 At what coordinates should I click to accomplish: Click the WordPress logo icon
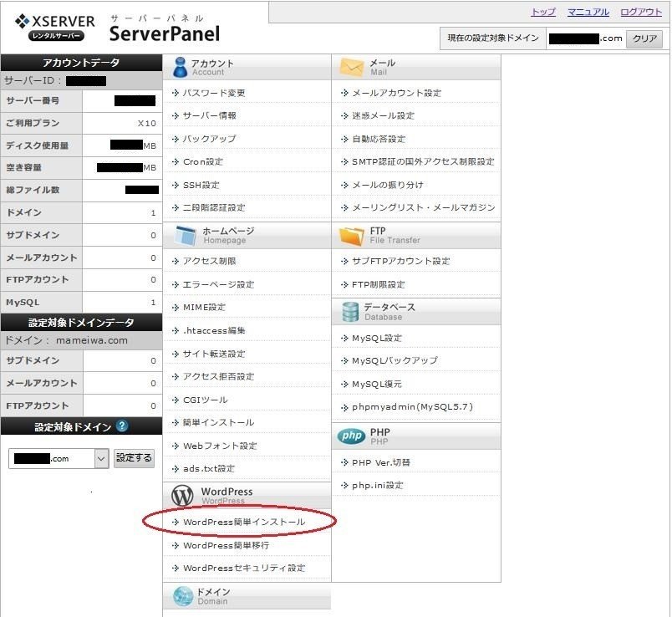(182, 496)
